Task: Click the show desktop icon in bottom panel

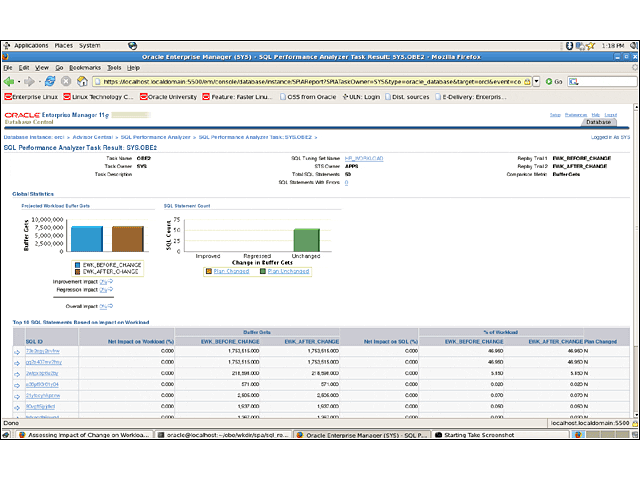Action: 6,435
